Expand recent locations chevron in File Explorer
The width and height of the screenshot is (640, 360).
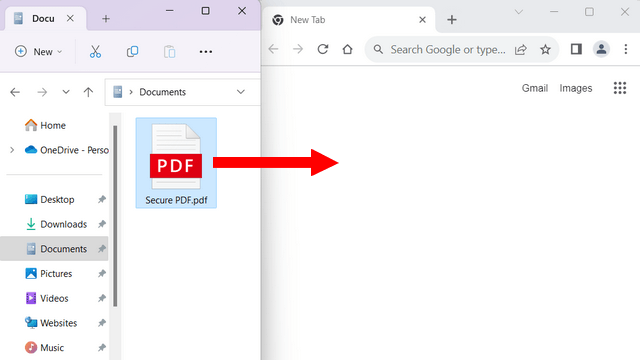tap(66, 92)
